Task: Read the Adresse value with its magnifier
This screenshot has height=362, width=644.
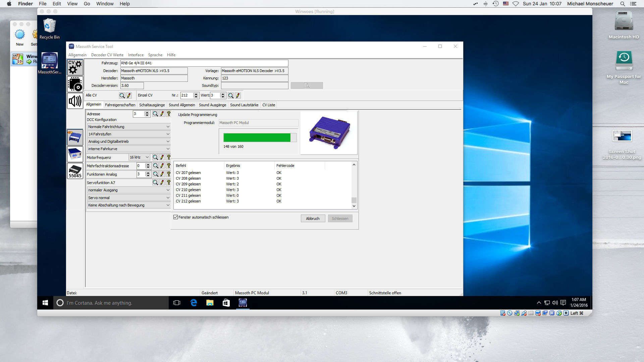Action: 155,114
